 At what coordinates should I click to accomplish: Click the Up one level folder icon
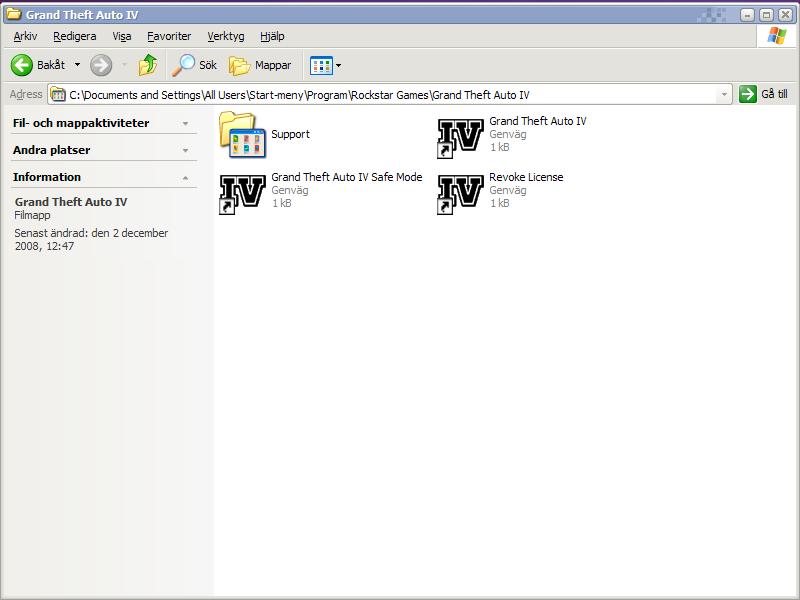click(x=148, y=65)
